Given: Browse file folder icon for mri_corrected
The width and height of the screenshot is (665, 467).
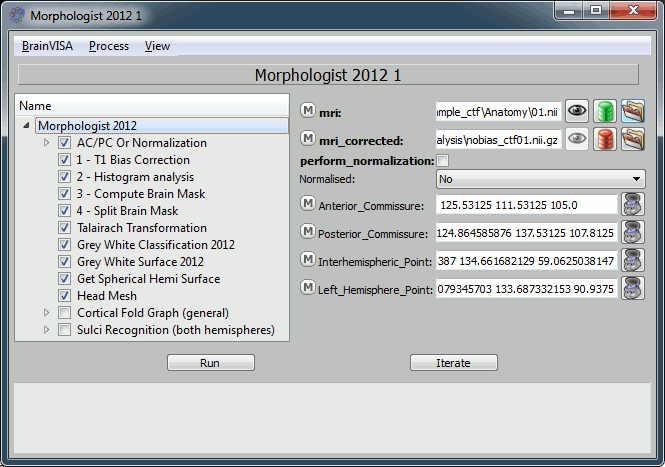Looking at the screenshot, I should [x=633, y=139].
